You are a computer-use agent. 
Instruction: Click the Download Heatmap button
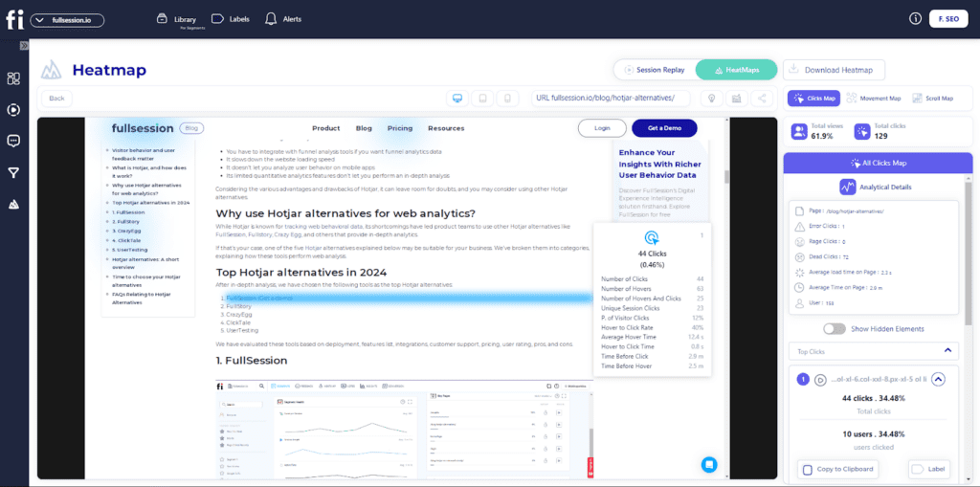834,70
